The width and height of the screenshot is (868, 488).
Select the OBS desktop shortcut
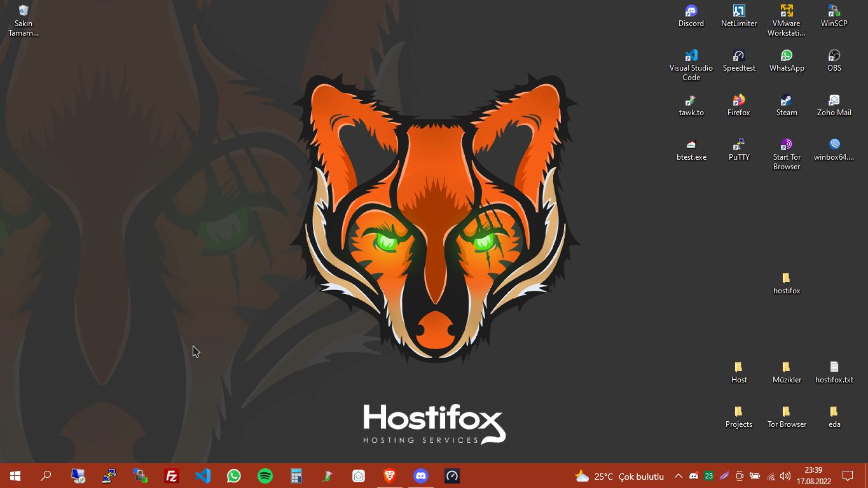(x=834, y=61)
